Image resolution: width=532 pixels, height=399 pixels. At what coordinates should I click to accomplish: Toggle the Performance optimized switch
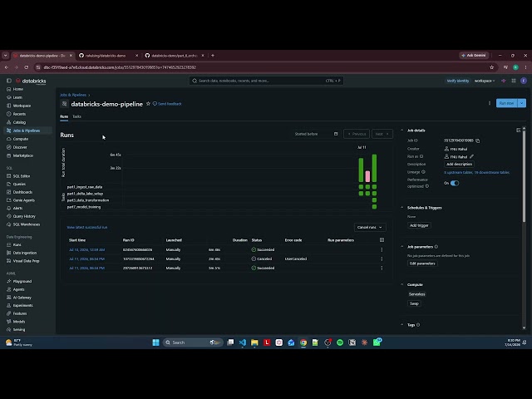(x=455, y=183)
